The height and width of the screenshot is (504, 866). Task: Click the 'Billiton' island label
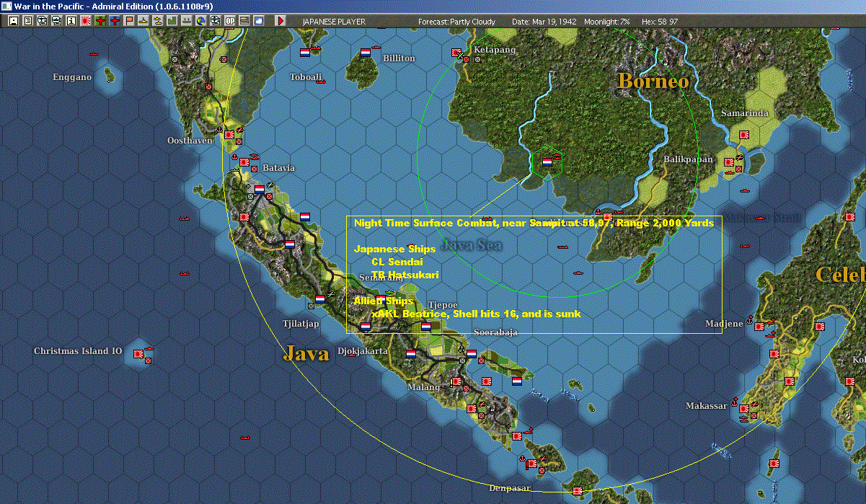(x=399, y=58)
